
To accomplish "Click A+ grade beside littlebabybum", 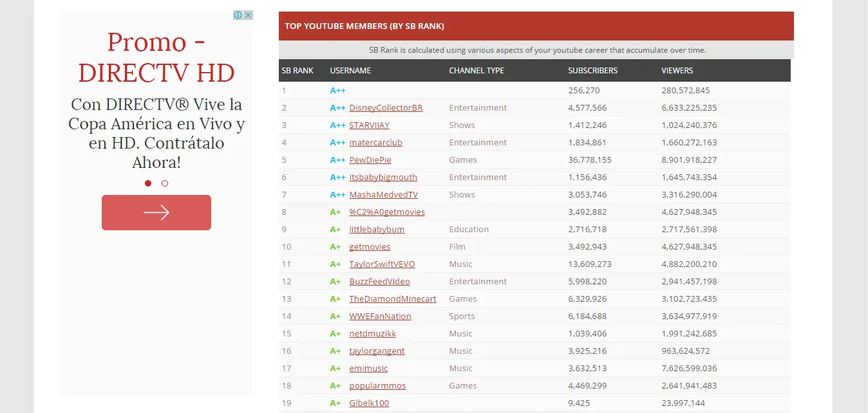I will click(x=335, y=229).
